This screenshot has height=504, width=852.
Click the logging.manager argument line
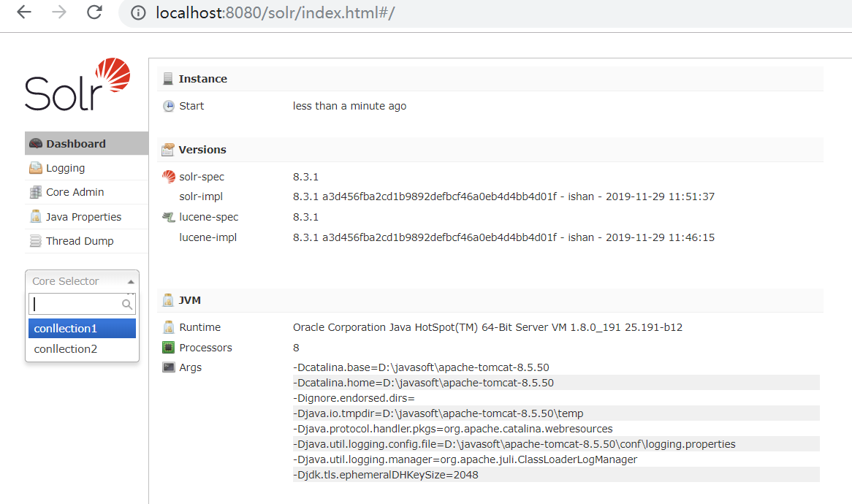556,459
